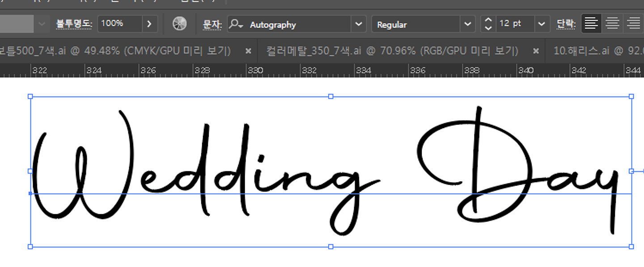Close the 컬러메탈_350_7색.ai document tab

pyautogui.click(x=536, y=51)
